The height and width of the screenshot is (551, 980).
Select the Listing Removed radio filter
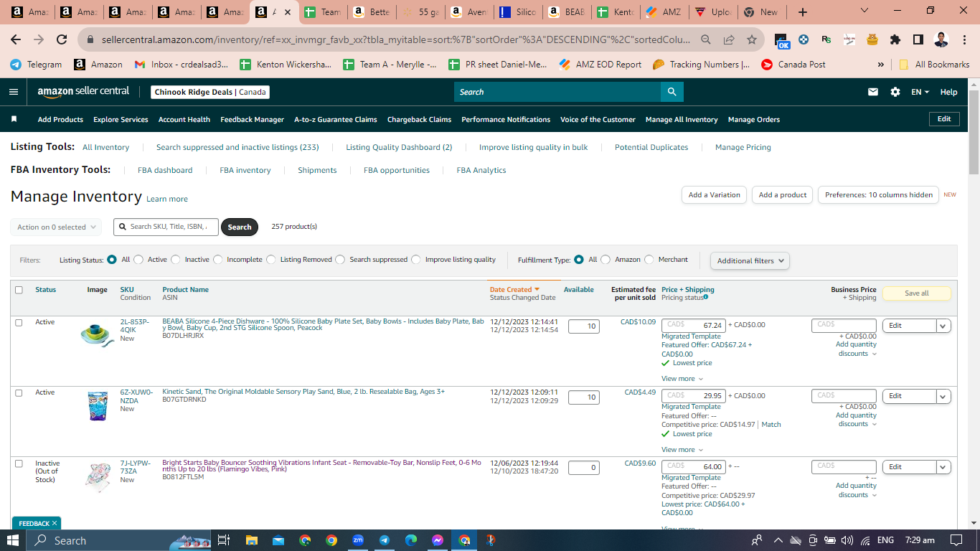(x=271, y=260)
